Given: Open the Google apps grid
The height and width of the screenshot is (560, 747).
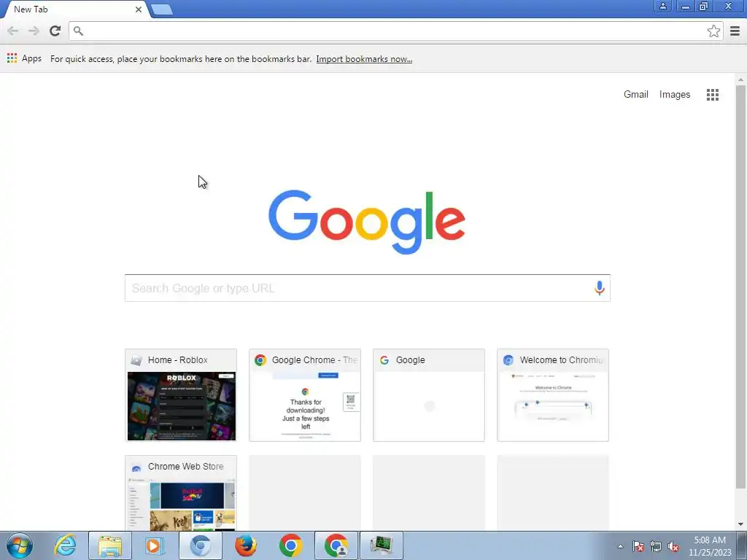Looking at the screenshot, I should click(x=712, y=94).
